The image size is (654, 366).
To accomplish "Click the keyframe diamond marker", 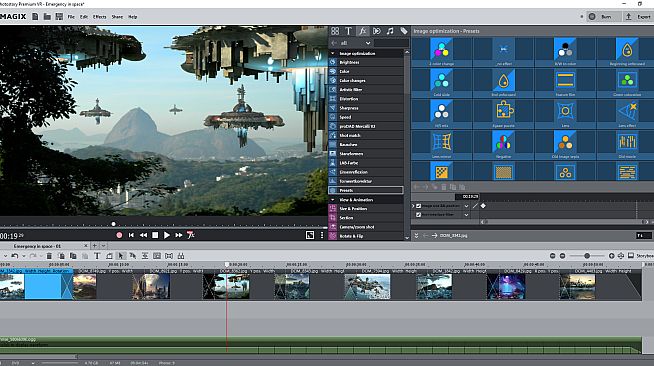I will pos(483,206).
